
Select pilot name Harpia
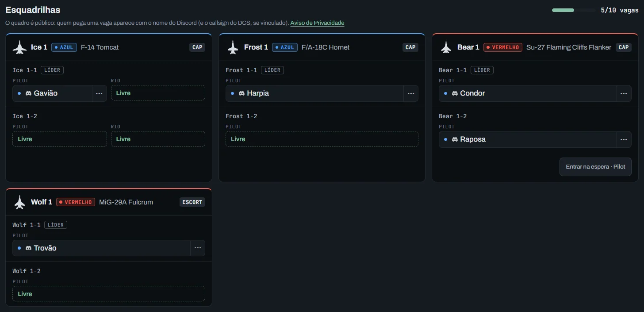pyautogui.click(x=258, y=93)
